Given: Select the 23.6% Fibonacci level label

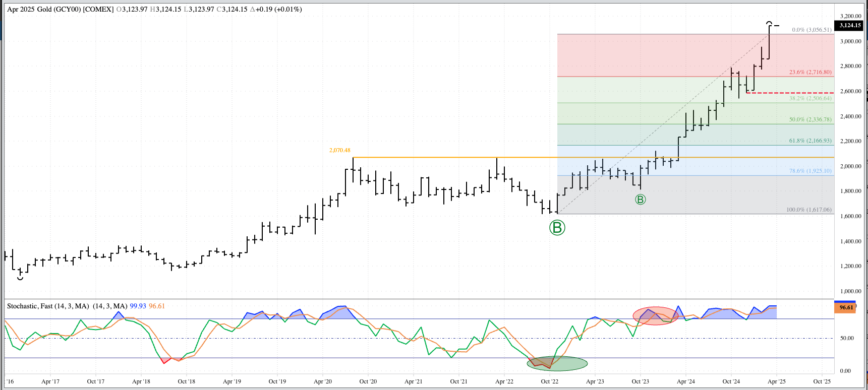Looking at the screenshot, I should 810,72.
